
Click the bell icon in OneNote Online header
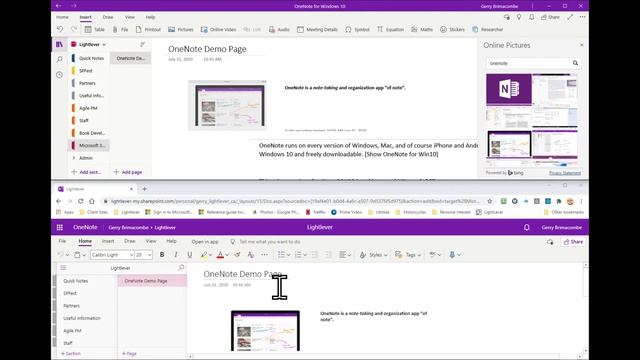click(527, 227)
